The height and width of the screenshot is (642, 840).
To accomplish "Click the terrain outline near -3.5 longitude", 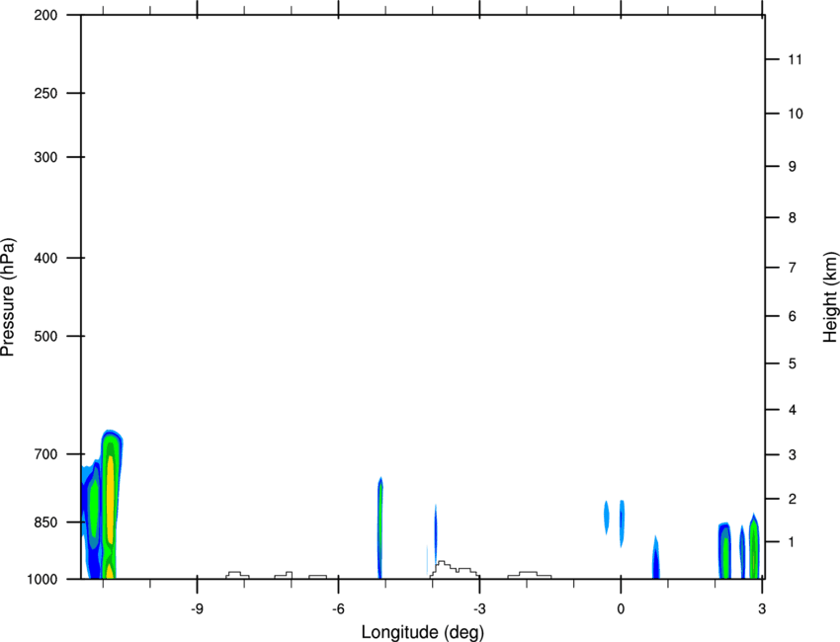I will (455, 569).
